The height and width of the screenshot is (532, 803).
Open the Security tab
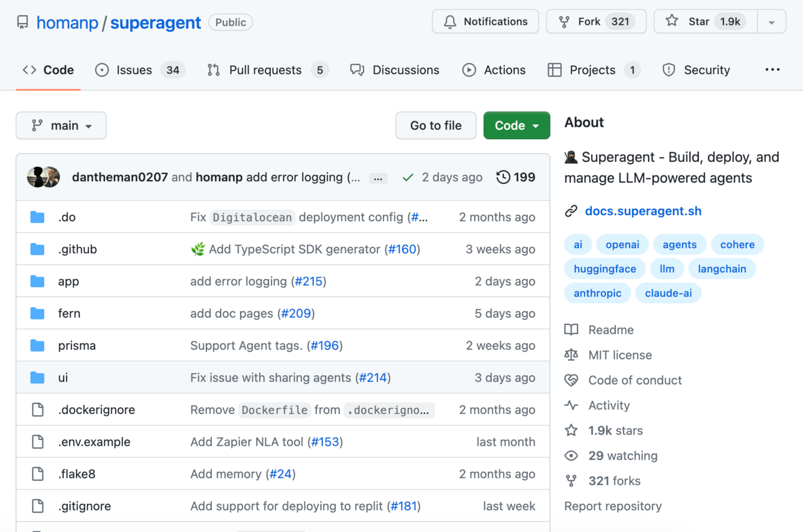pos(696,70)
